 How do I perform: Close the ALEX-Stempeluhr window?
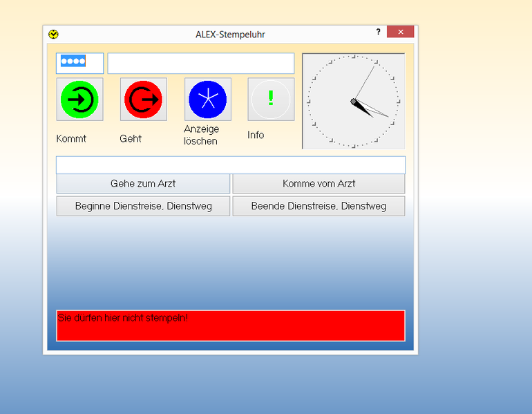click(x=400, y=32)
